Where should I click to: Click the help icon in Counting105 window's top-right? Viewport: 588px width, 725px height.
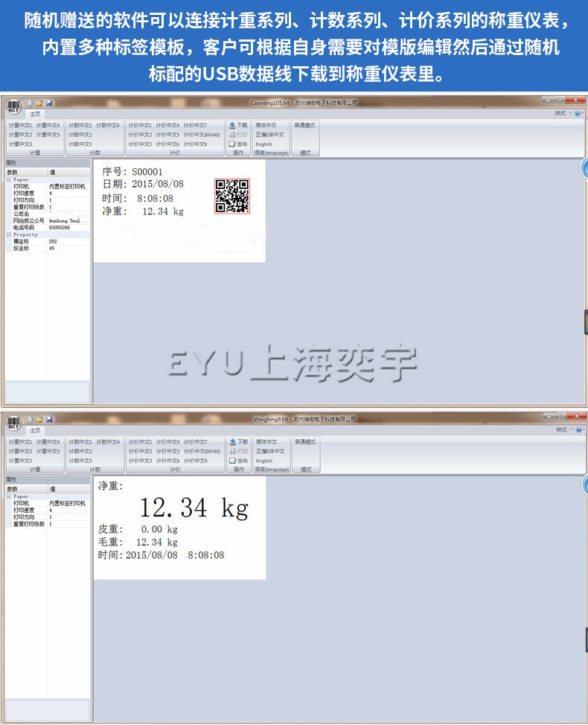(579, 113)
